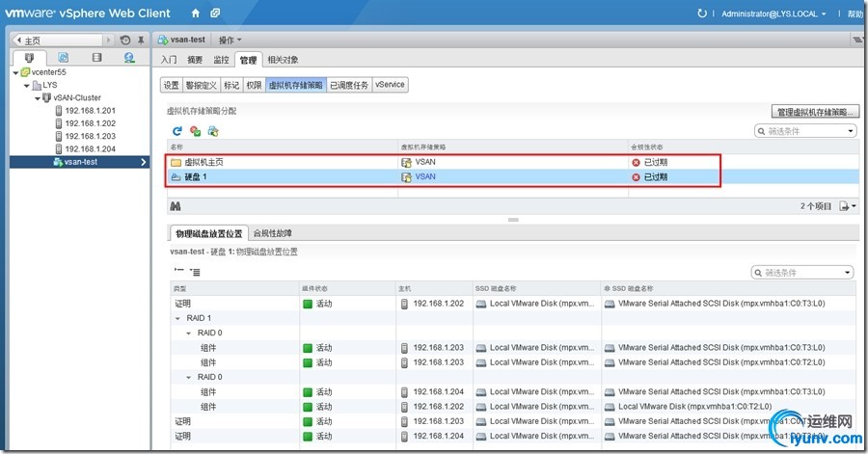The height and width of the screenshot is (454, 868).
Task: Open the navigator history icon
Action: pos(125,40)
